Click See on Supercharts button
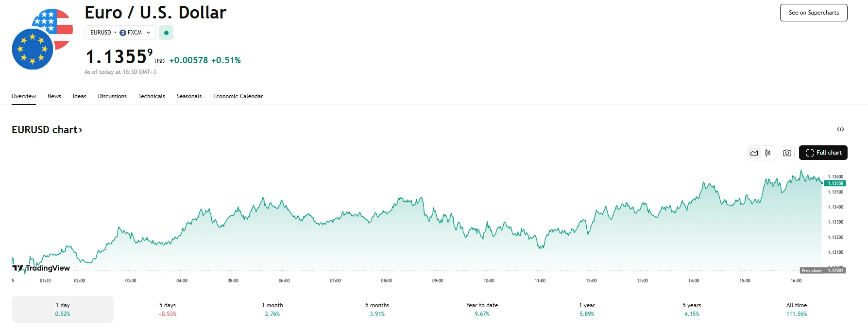868x332 pixels. pyautogui.click(x=814, y=13)
